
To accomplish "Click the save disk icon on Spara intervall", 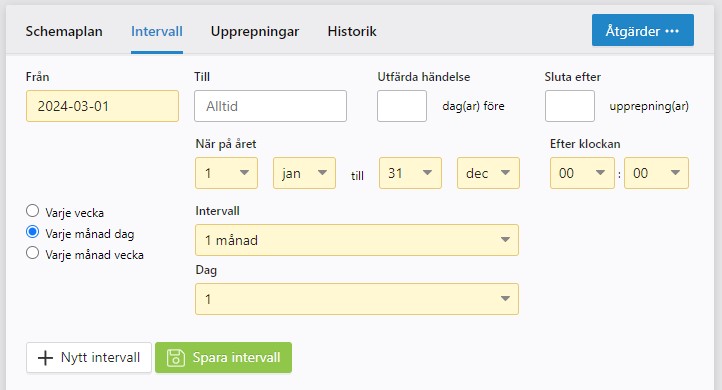I will coord(175,358).
